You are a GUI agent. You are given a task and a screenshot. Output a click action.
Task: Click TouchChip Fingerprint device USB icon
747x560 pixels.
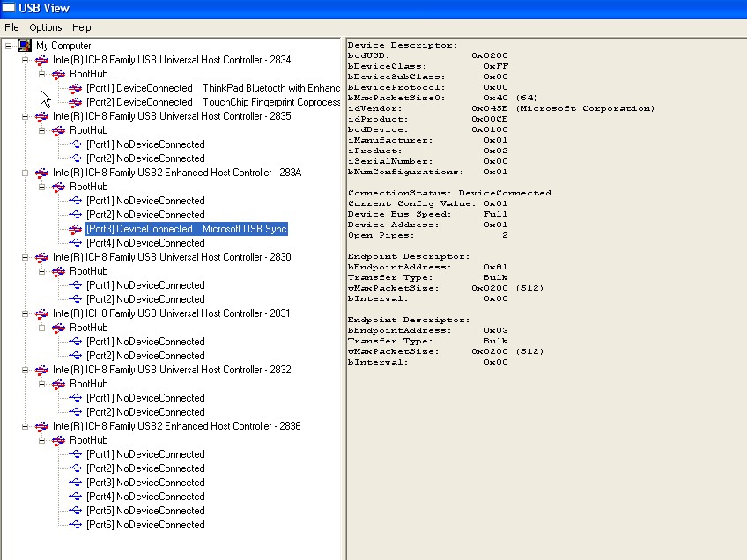(x=75, y=102)
